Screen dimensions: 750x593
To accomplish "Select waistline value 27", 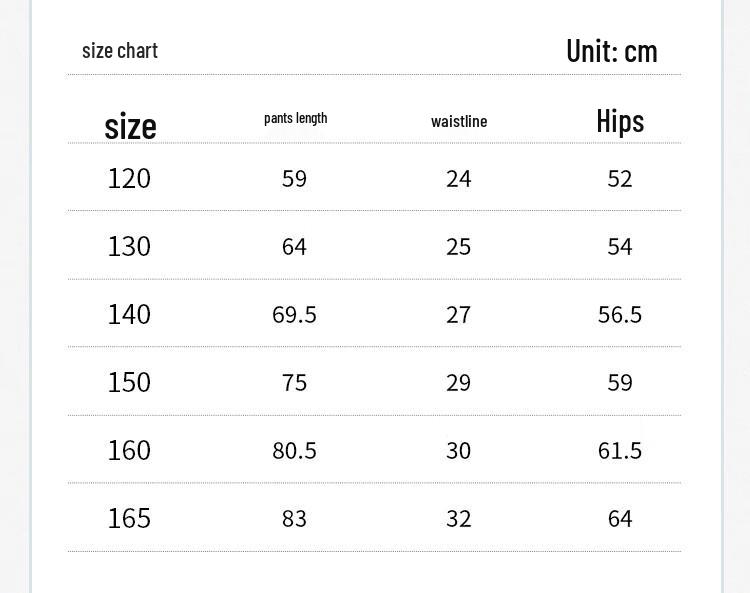I will (x=458, y=314).
